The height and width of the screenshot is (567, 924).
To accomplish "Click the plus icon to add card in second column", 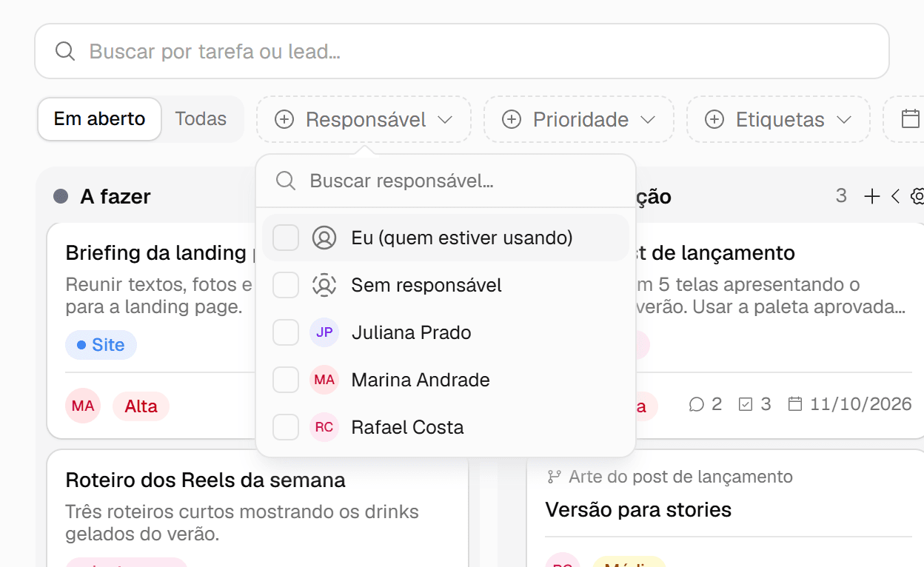I will [872, 196].
